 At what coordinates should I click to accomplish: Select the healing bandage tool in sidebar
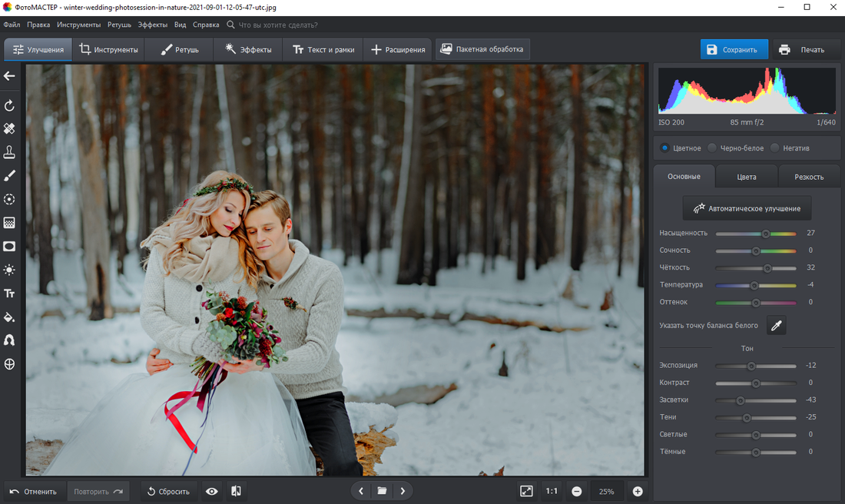pyautogui.click(x=10, y=128)
